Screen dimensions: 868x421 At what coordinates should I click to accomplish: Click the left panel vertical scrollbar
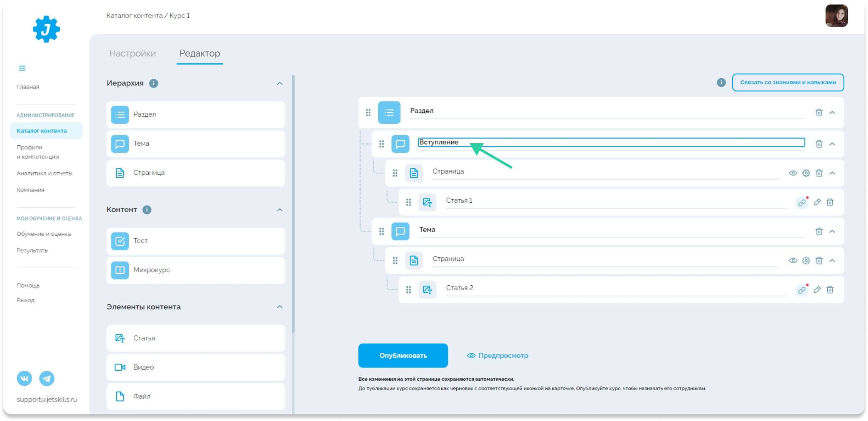(x=293, y=203)
